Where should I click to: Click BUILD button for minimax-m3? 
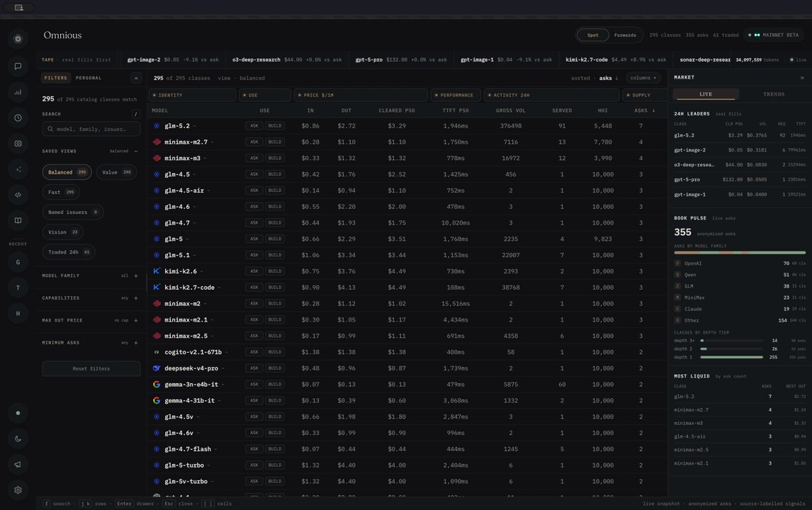tap(275, 158)
